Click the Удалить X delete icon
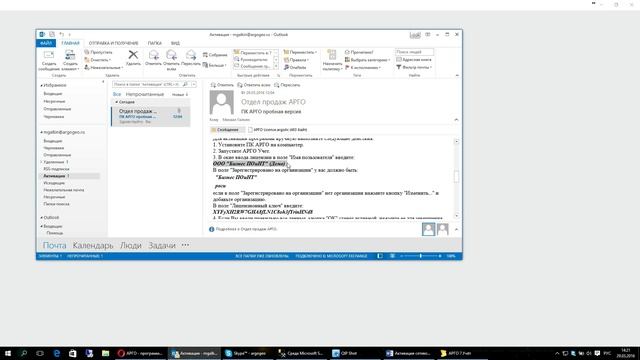Screen dimensions: 640x360 pyautogui.click(x=133, y=55)
